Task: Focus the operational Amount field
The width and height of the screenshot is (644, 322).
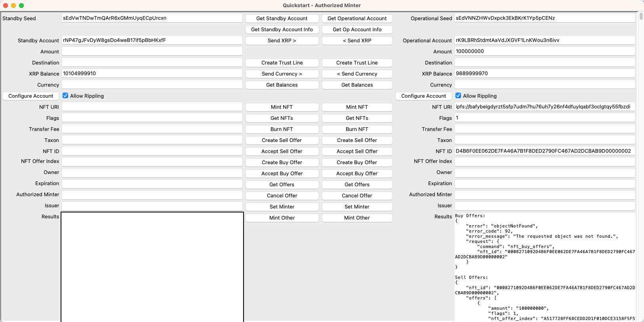Action: pyautogui.click(x=545, y=51)
